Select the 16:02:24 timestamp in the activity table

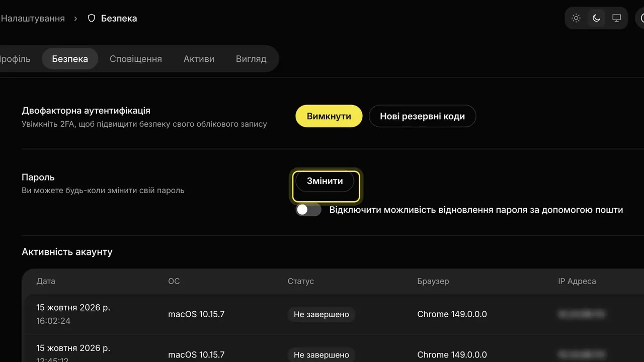point(53,321)
